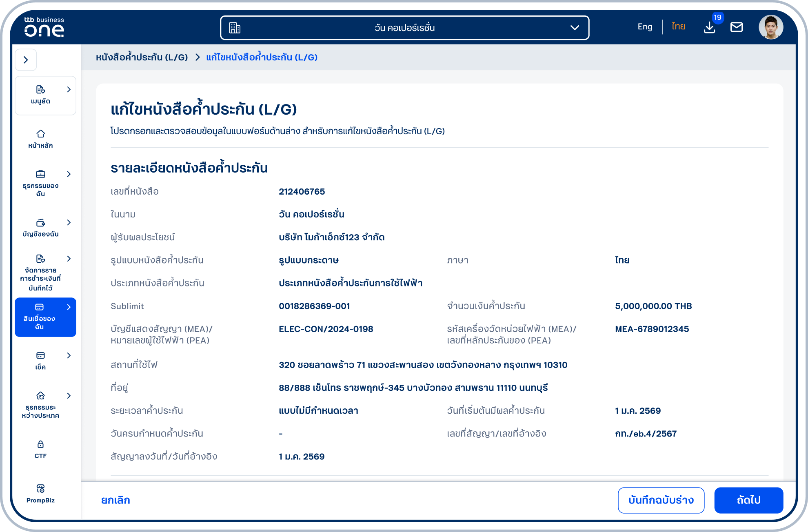The image size is (808, 532).
Task: Open the เช็ค cheque icon
Action: click(x=40, y=356)
